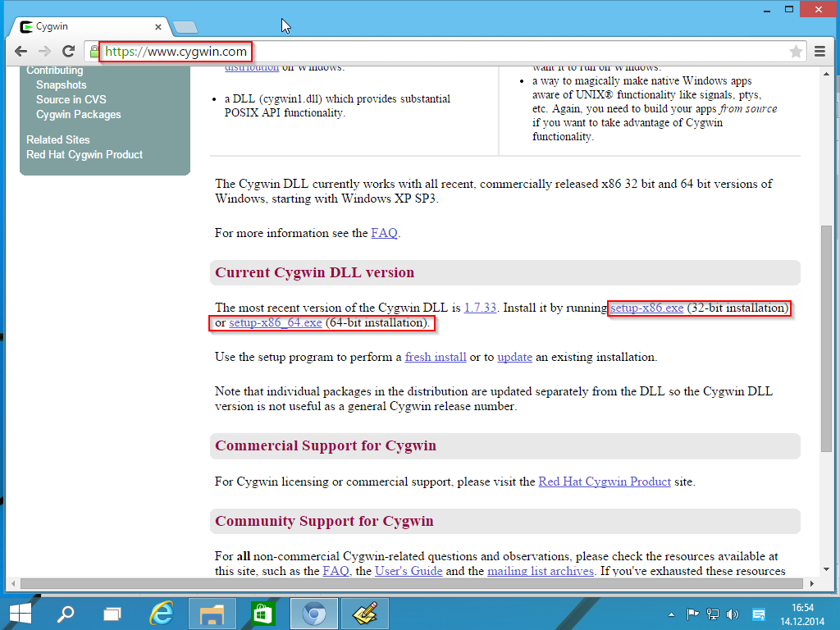Open the Snapshots sidebar link
Image resolution: width=840 pixels, height=630 pixels.
(61, 84)
